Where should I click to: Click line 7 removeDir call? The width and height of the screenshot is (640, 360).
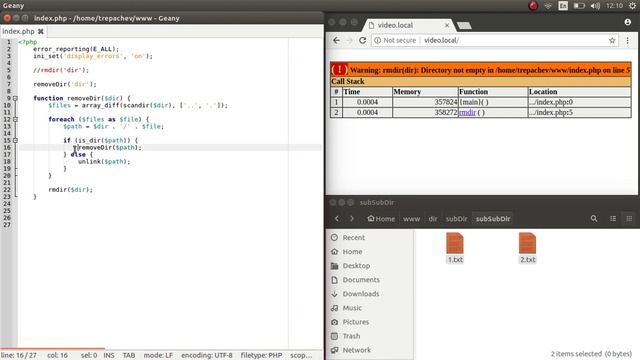click(65, 84)
